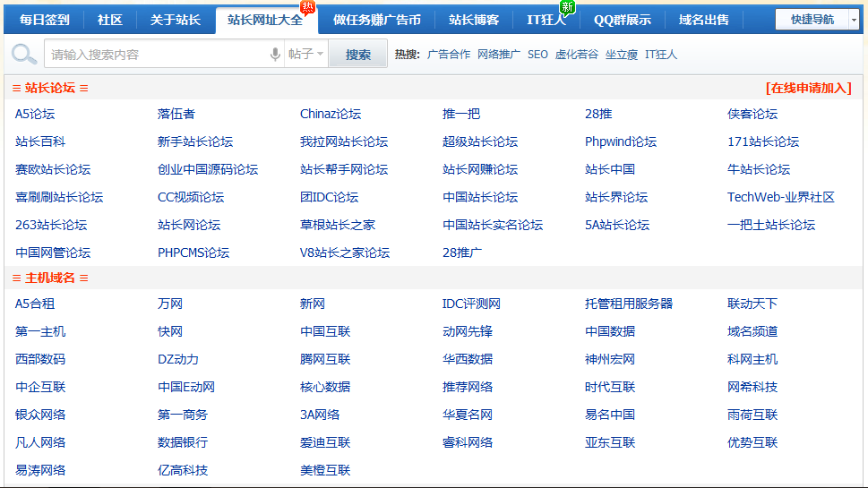Screen dimensions: 868x488
Task: Open the IDC评测网 link
Action: click(472, 304)
